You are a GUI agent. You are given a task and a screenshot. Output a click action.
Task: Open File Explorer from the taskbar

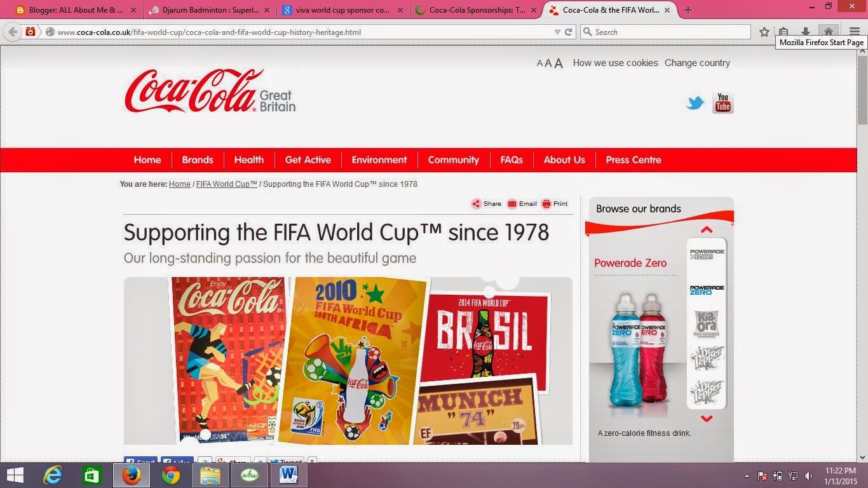[x=210, y=475]
